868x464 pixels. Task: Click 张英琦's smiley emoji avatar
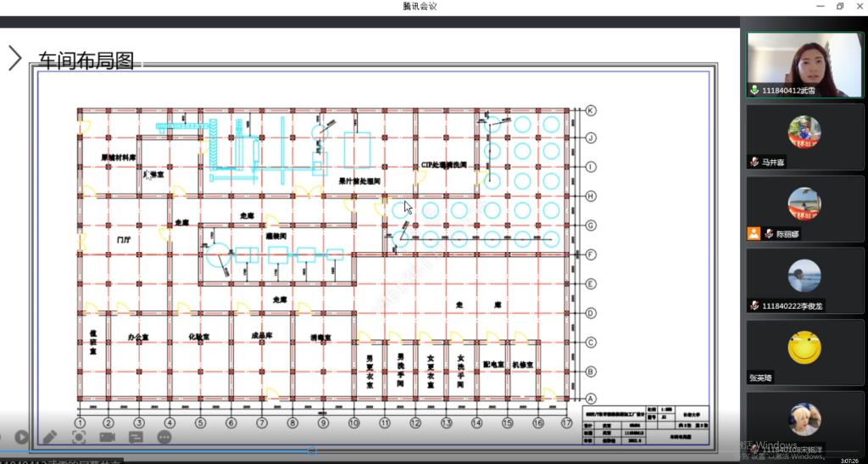[x=804, y=348]
